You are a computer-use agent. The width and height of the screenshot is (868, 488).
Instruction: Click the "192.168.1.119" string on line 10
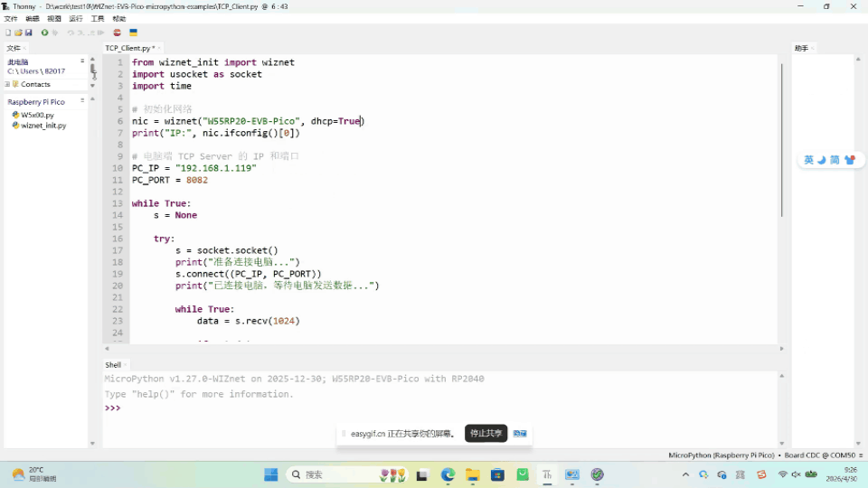click(x=216, y=168)
